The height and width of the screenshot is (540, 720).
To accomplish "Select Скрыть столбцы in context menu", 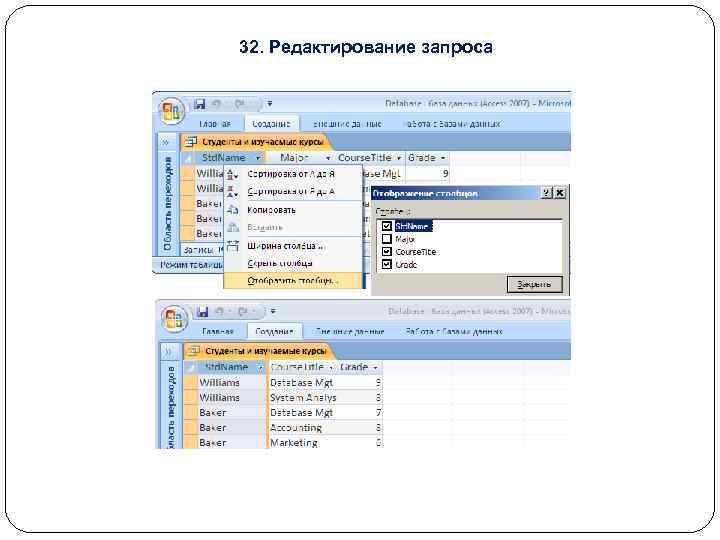I will 293,264.
